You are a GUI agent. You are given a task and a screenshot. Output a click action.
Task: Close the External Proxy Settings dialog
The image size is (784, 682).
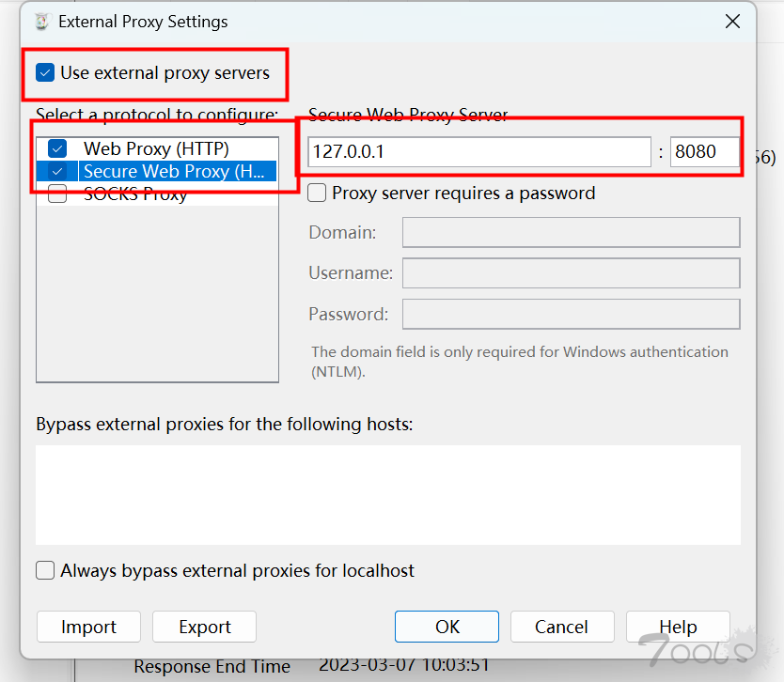pos(732,22)
